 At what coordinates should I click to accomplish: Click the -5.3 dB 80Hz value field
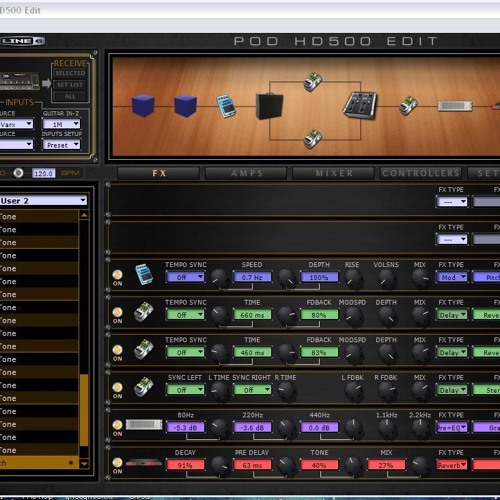185,427
